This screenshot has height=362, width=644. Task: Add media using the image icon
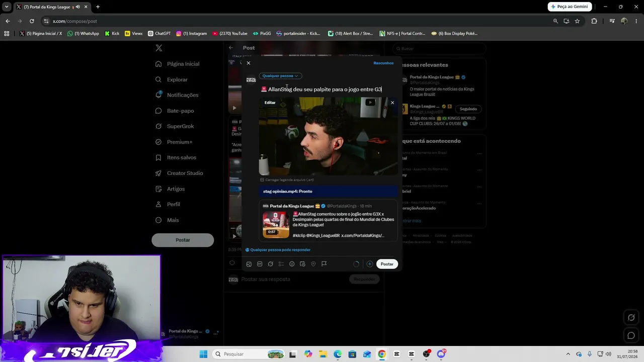coord(249,264)
